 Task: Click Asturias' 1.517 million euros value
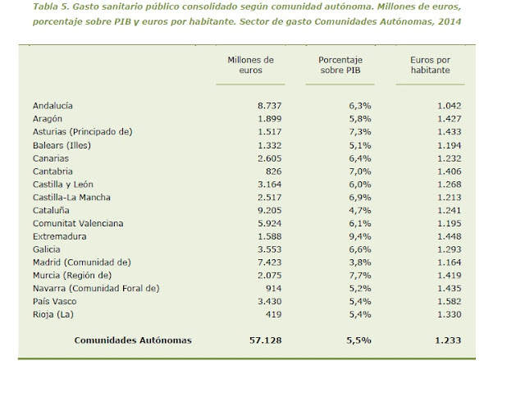(x=270, y=132)
